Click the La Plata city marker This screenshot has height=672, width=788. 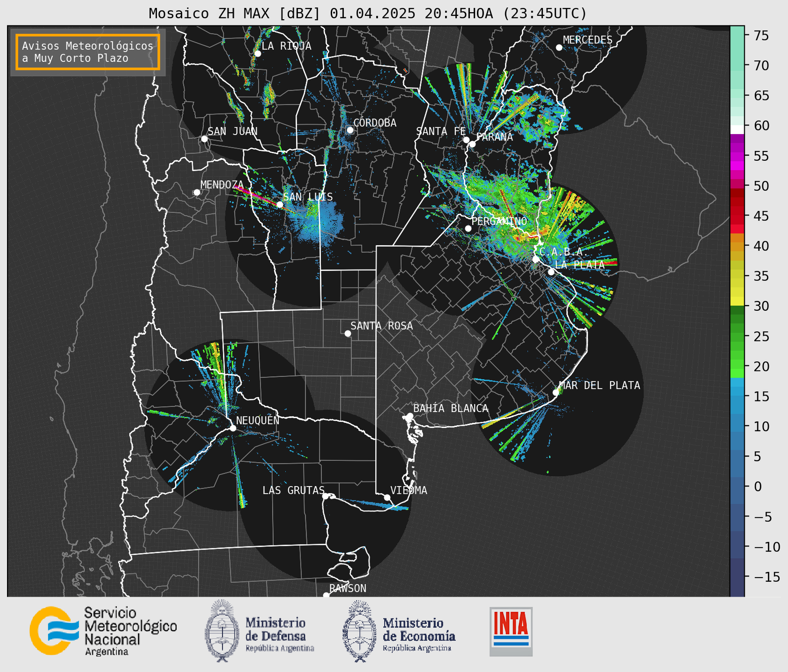pyautogui.click(x=551, y=272)
